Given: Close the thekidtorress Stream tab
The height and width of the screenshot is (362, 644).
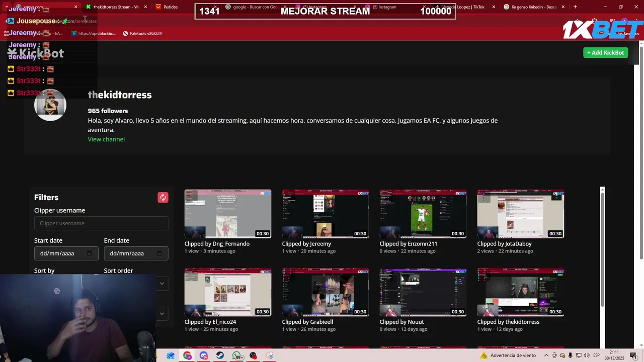Looking at the screenshot, I should (x=146, y=7).
